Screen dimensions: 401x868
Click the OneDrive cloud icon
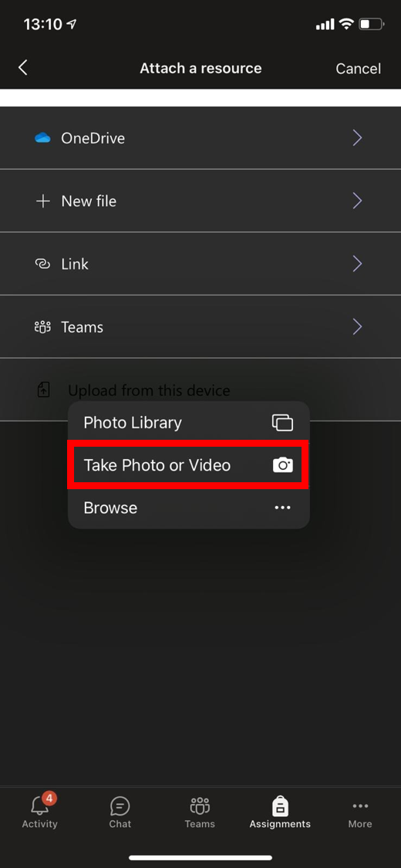click(42, 138)
